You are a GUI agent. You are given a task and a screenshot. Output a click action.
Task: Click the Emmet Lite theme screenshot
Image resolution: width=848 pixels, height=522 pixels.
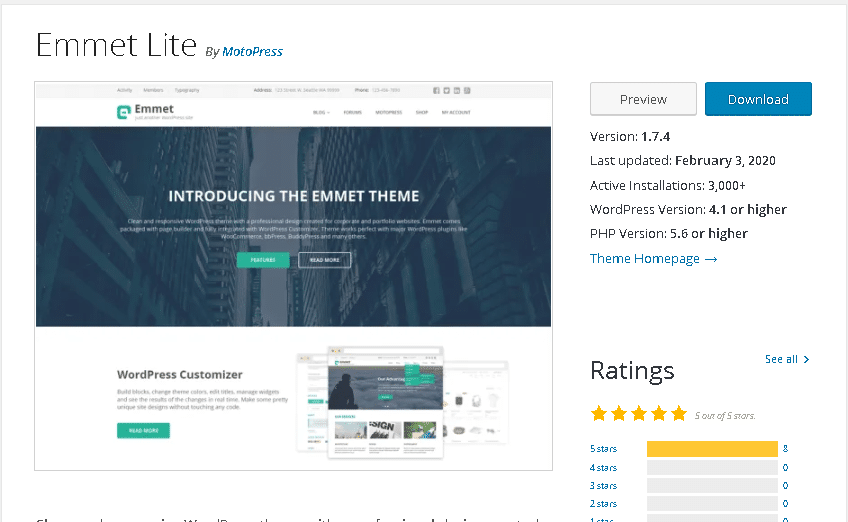click(x=294, y=276)
